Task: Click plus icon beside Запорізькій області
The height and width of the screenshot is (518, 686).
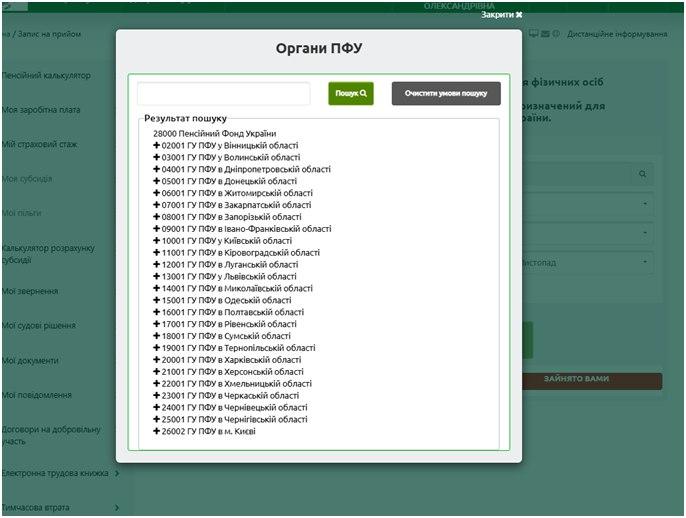Action: click(156, 217)
